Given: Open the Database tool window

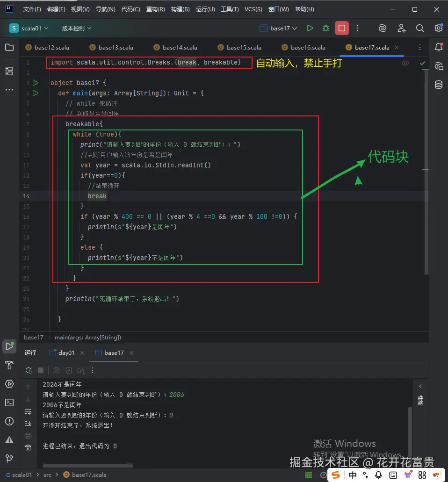Looking at the screenshot, I should [439, 85].
